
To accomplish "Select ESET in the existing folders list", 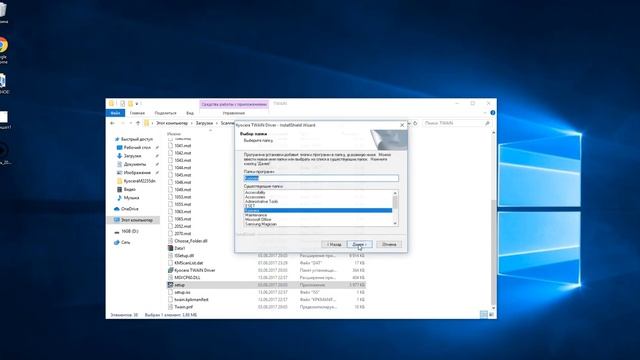I will click(x=249, y=206).
